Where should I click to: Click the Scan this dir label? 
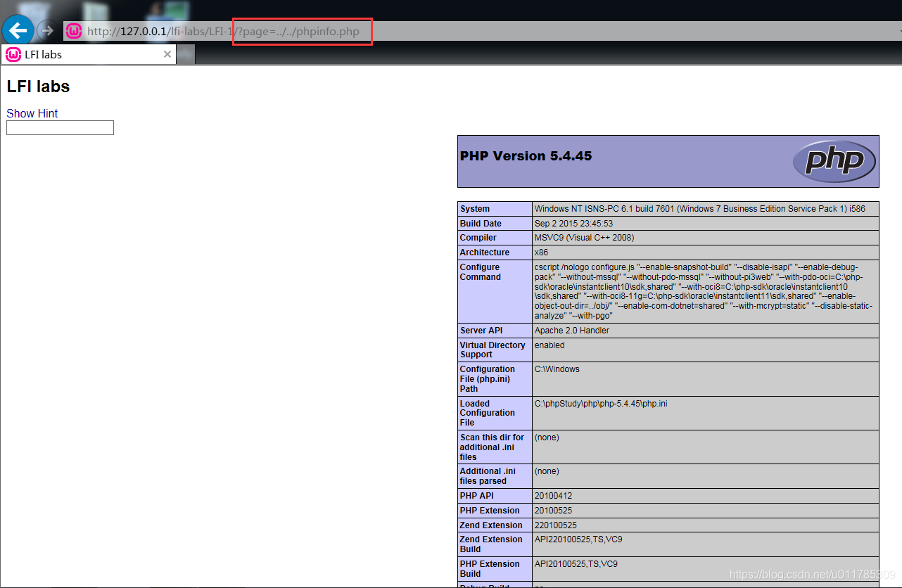click(x=492, y=447)
